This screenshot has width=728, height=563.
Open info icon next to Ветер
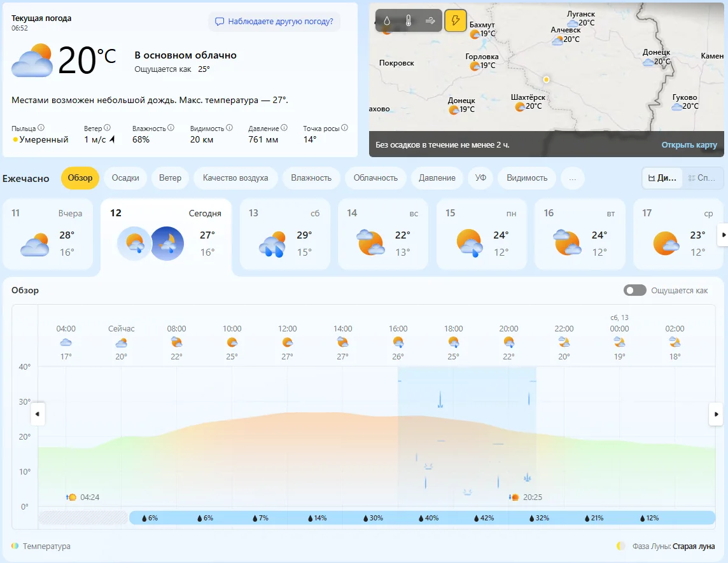[108, 128]
